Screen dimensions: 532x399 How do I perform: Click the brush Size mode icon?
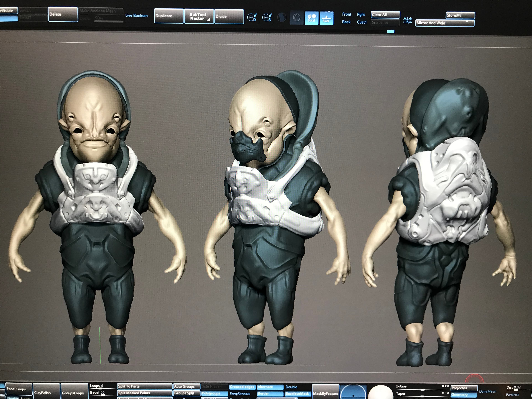coord(267,17)
